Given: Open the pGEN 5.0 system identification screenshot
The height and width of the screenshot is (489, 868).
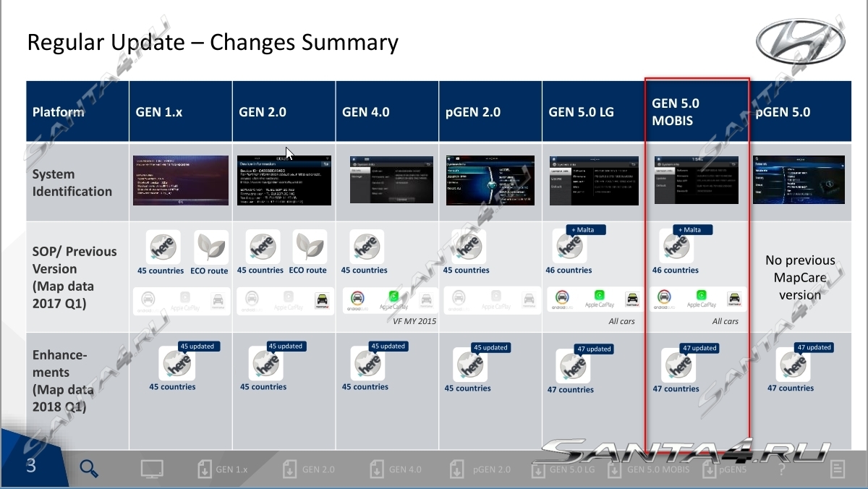Looking at the screenshot, I should tap(799, 179).
